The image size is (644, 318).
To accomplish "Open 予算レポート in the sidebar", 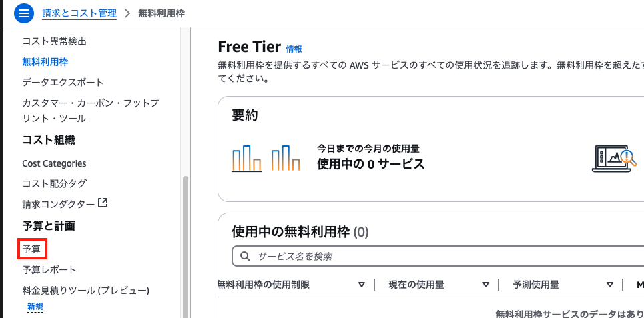I will coord(49,270).
